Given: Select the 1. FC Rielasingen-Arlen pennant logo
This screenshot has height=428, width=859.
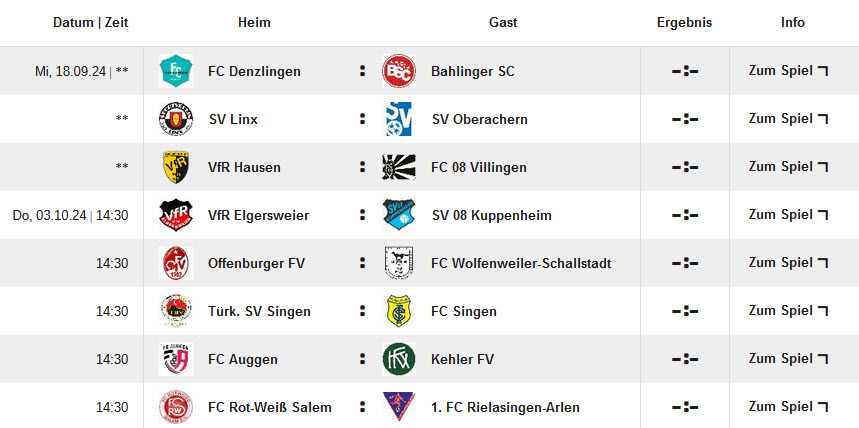Looking at the screenshot, I should tap(399, 407).
